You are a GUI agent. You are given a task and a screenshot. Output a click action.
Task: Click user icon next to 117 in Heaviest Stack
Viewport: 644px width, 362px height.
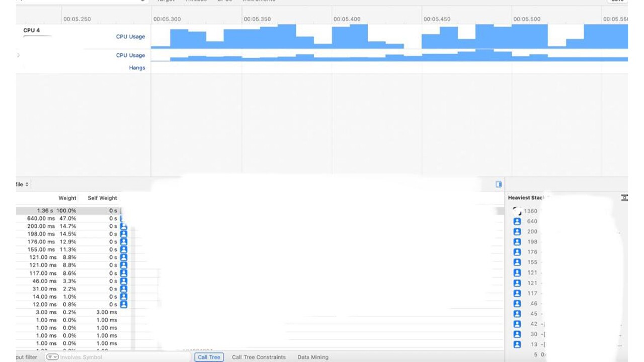517,293
